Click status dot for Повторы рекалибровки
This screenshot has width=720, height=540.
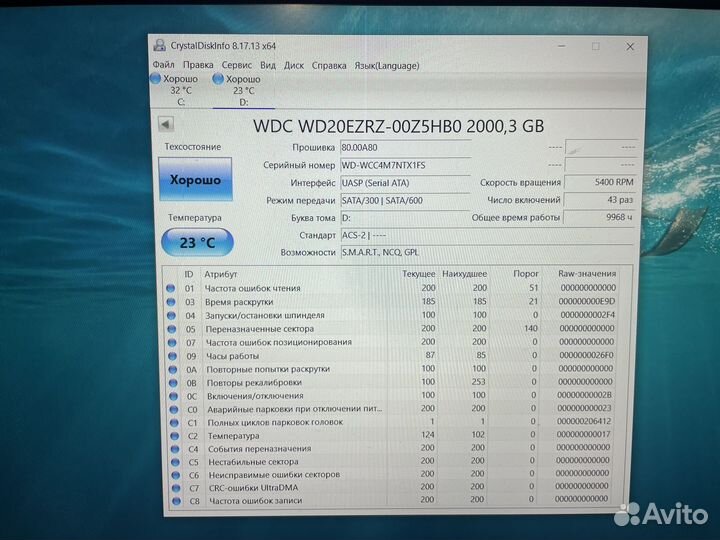[173, 382]
